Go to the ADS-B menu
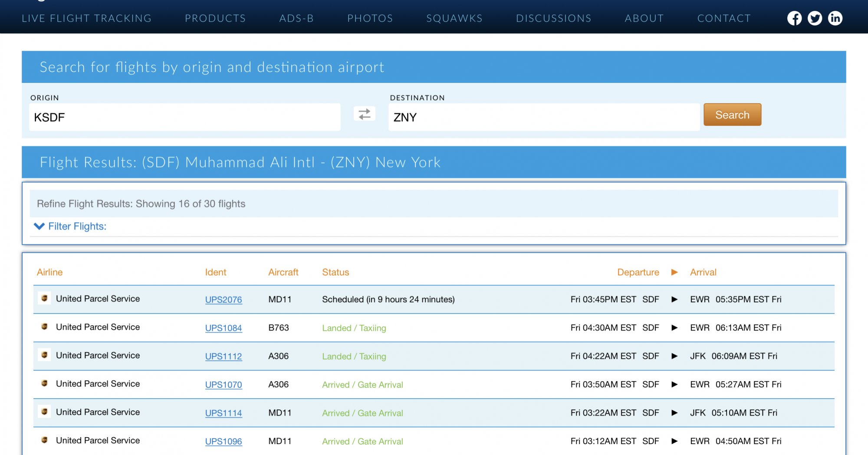Image resolution: width=868 pixels, height=455 pixels. pyautogui.click(x=296, y=18)
